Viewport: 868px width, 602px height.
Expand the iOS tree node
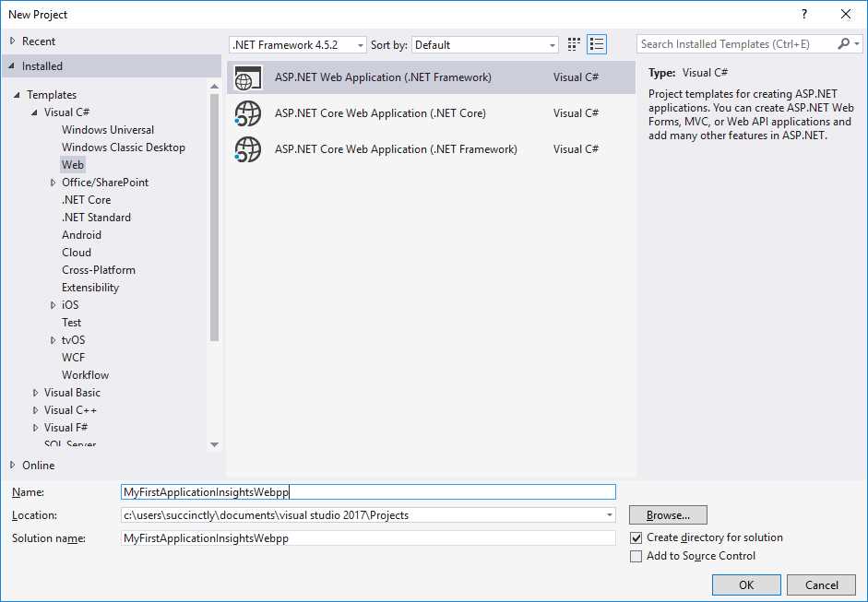click(x=53, y=305)
